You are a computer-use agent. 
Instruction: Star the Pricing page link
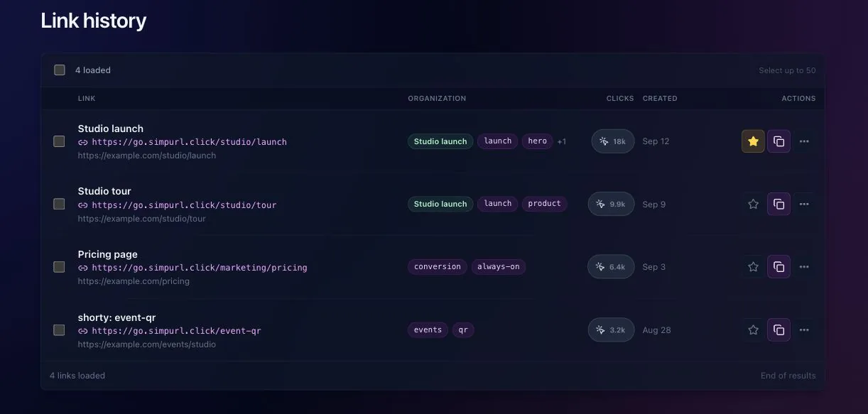pyautogui.click(x=753, y=267)
